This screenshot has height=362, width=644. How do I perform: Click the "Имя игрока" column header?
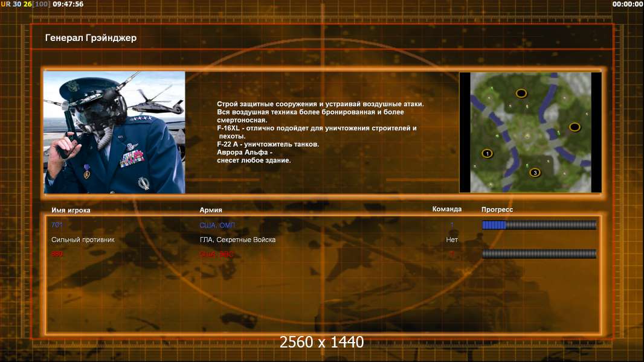coord(71,210)
